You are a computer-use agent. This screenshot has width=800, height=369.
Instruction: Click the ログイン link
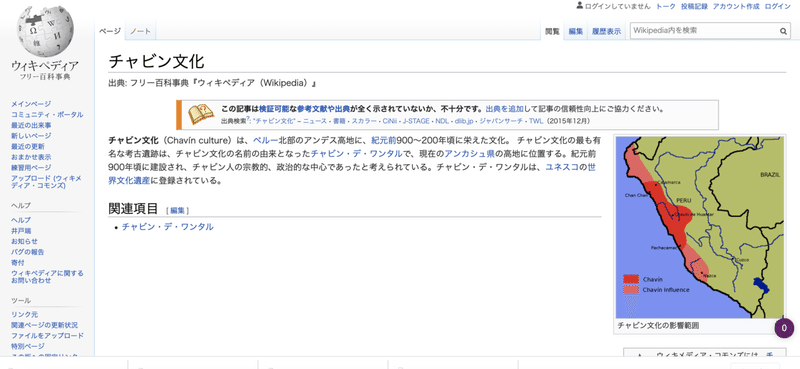tap(778, 6)
